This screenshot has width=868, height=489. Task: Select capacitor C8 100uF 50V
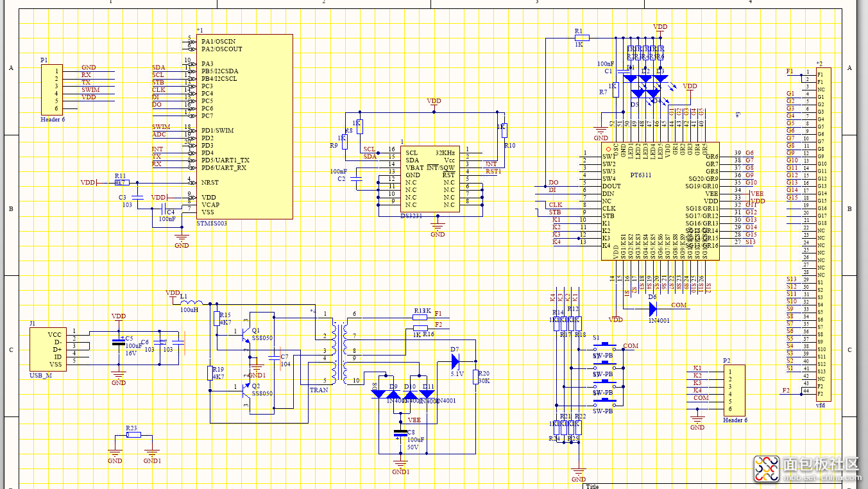[400, 434]
